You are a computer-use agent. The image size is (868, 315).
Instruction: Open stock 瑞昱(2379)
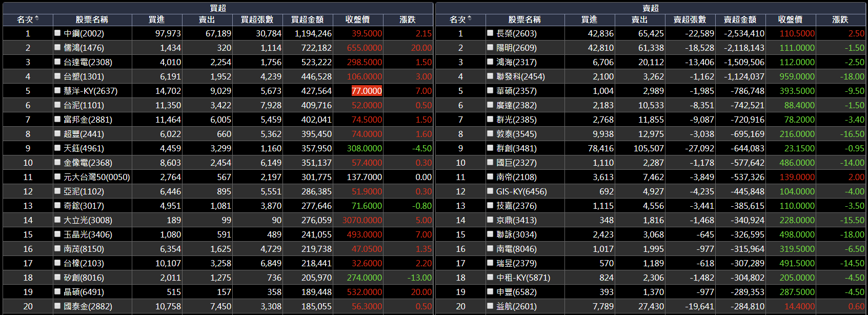click(x=516, y=263)
